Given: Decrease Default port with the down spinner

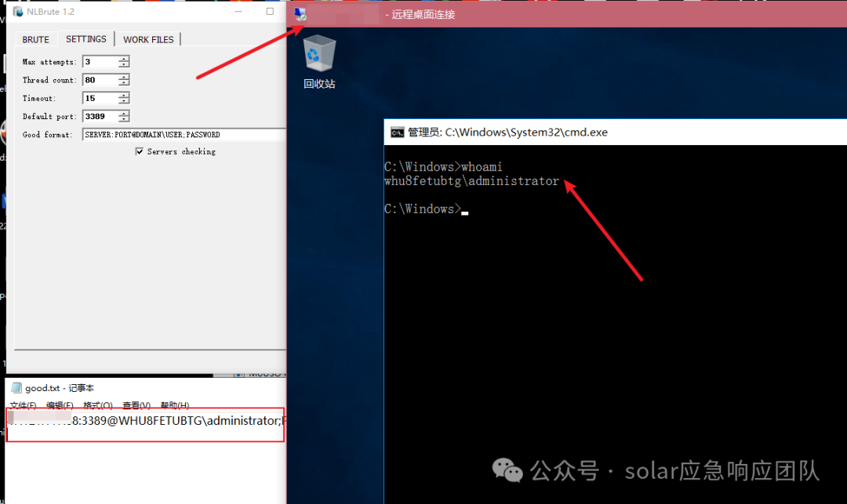Looking at the screenshot, I should pos(124,119).
